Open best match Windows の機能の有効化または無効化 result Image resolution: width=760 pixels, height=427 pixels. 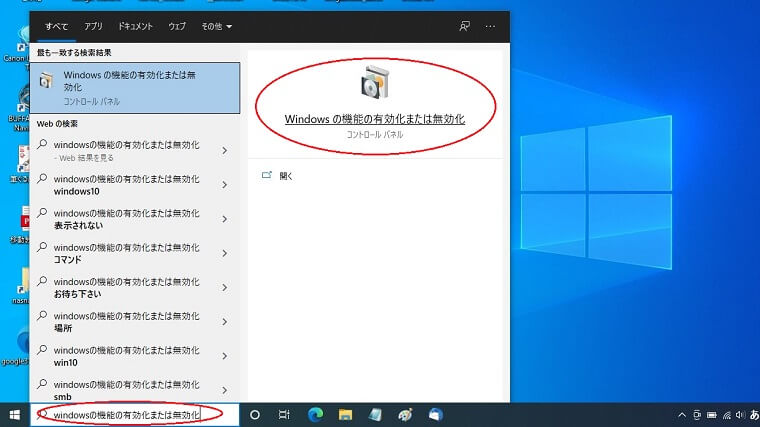(x=135, y=88)
